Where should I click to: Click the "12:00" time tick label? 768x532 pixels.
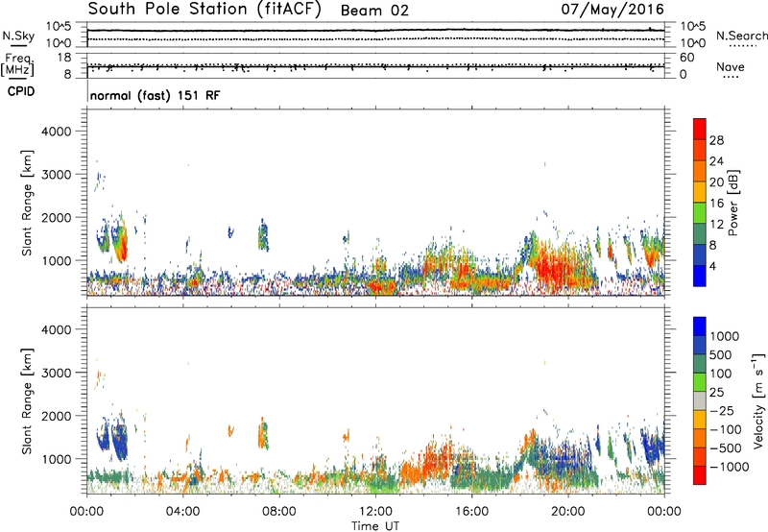375,512
